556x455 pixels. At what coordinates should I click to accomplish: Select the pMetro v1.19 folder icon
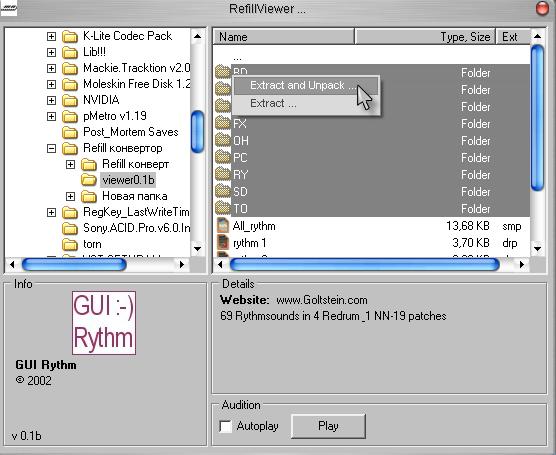(70, 116)
